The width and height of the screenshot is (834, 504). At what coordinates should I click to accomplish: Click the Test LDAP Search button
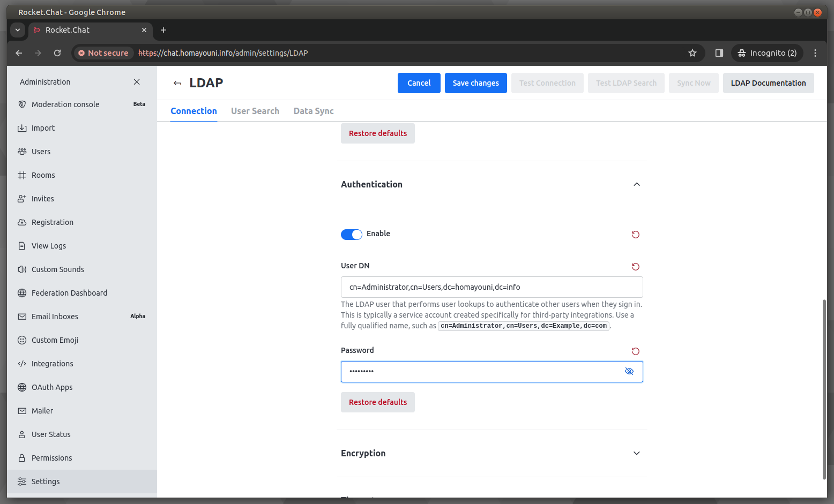pyautogui.click(x=626, y=83)
